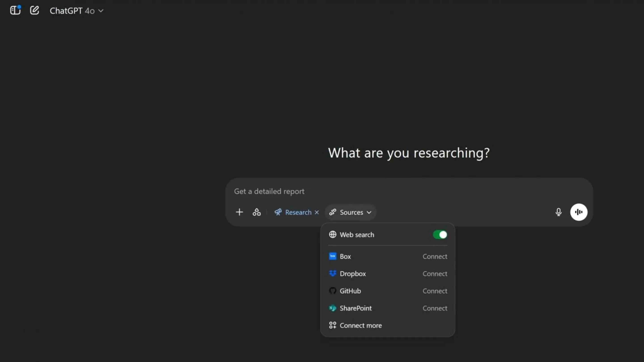The width and height of the screenshot is (644, 362).
Task: Open the sidebar panel icon
Action: click(x=15, y=10)
